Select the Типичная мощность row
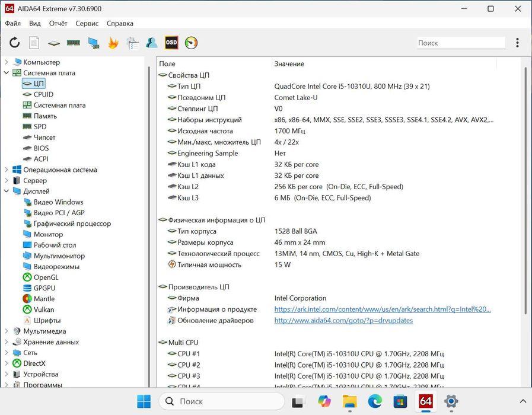The width and height of the screenshot is (532, 415). (x=327, y=264)
